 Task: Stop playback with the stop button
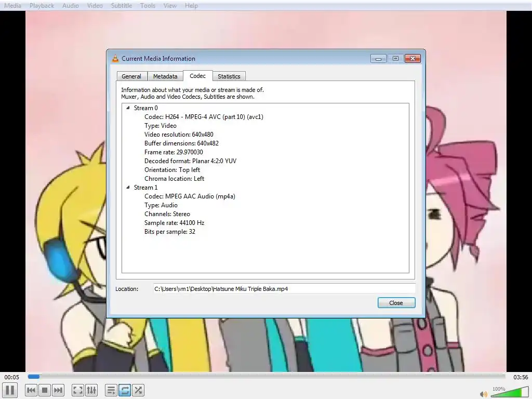tap(45, 390)
